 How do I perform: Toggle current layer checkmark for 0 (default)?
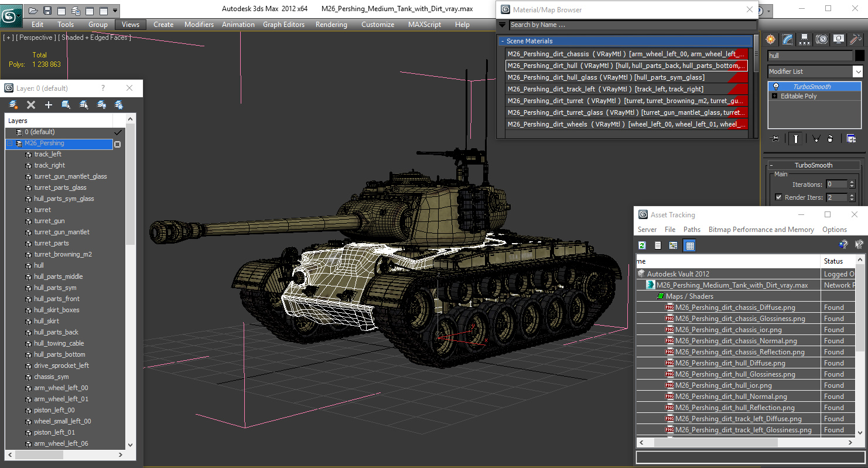click(x=118, y=132)
